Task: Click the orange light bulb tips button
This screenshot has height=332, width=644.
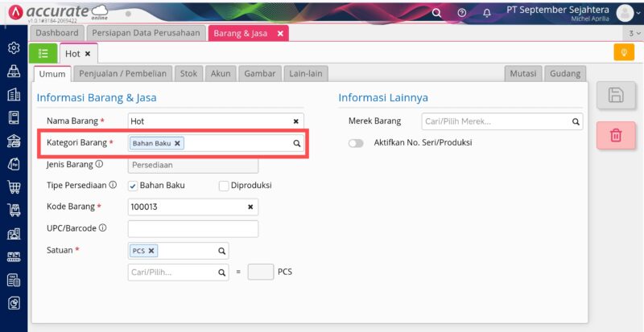Action: click(624, 52)
